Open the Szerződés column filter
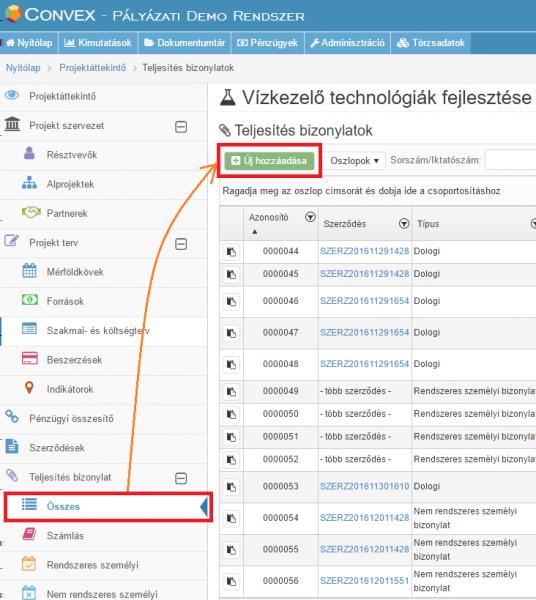Screen dimensions: 536x600 404,224
